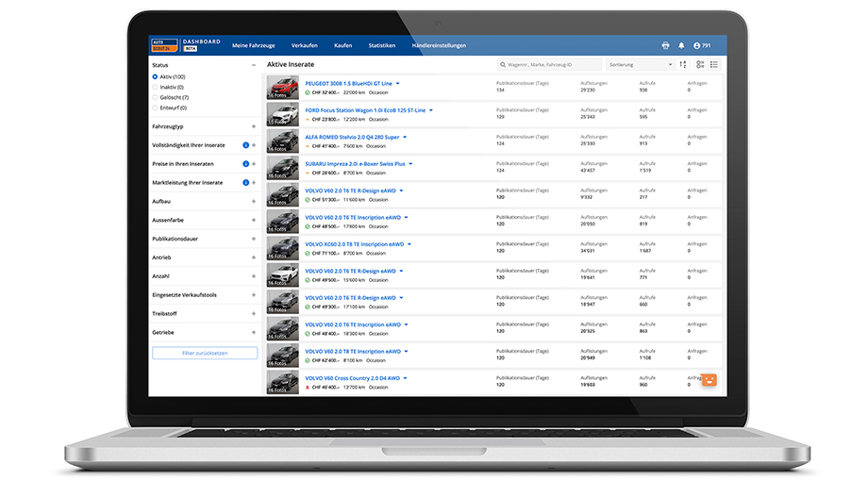Click the red Peugeot 3008 thumbnail

point(282,88)
